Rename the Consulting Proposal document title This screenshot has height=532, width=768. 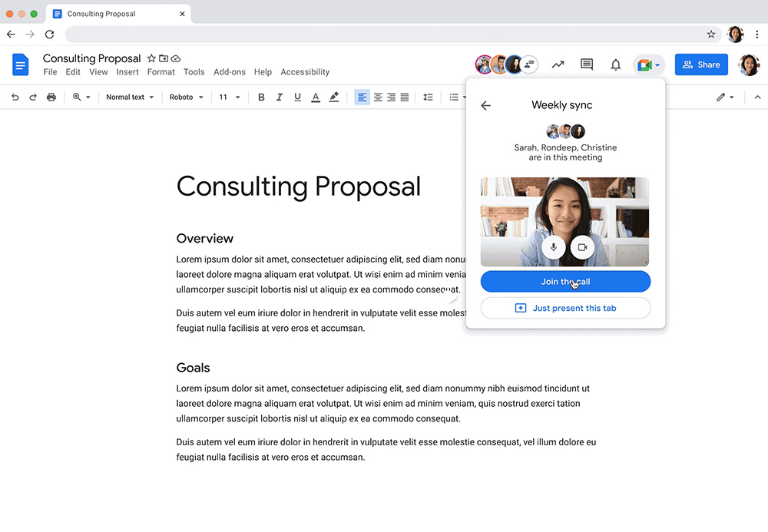(x=91, y=59)
